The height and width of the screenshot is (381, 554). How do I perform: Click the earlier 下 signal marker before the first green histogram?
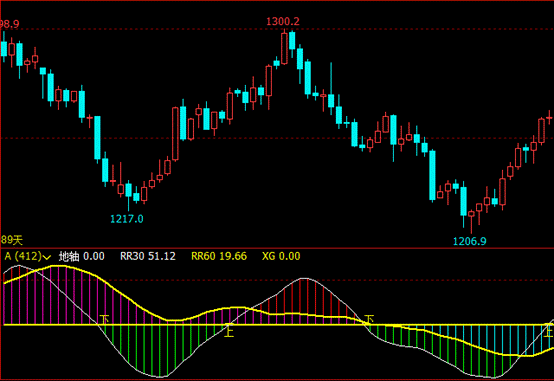tap(104, 319)
